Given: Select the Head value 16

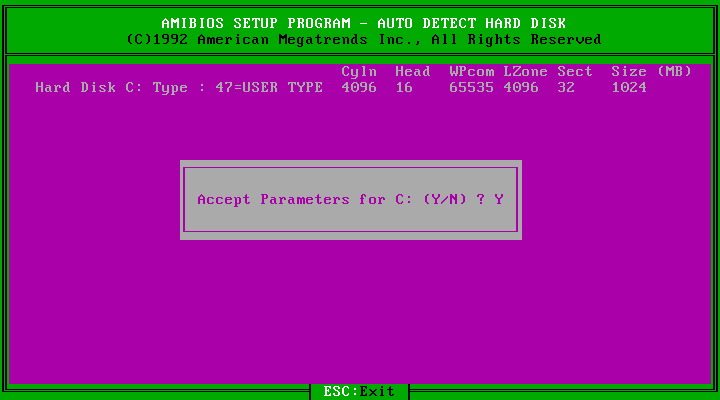Looking at the screenshot, I should pos(404,87).
